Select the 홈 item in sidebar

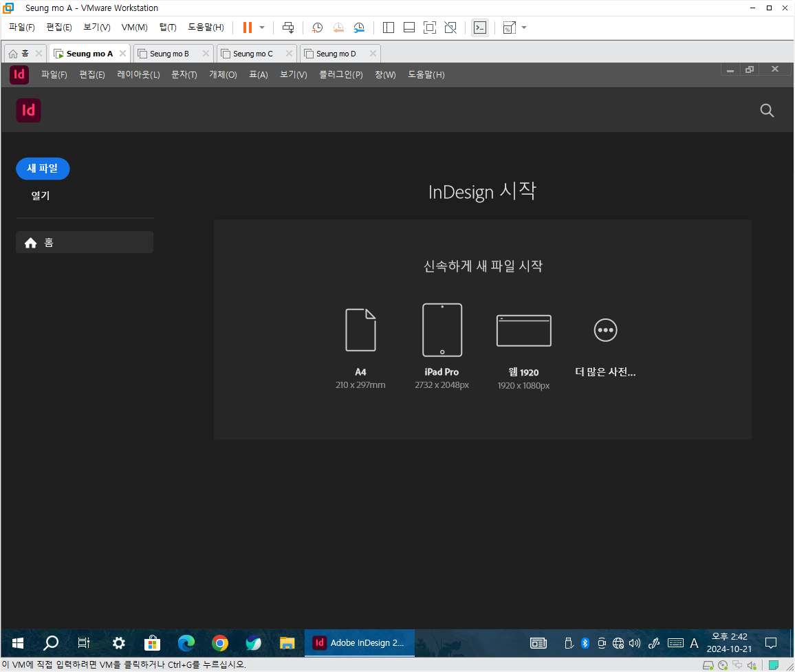[85, 242]
